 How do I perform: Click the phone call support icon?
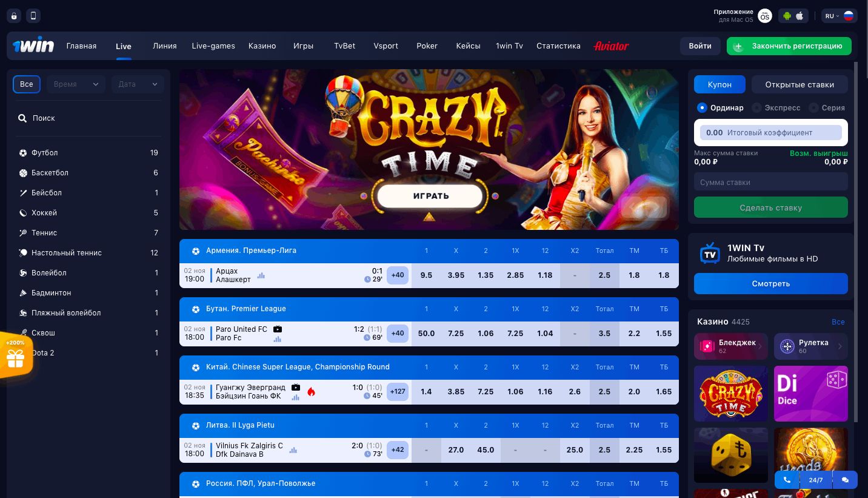[x=787, y=480]
